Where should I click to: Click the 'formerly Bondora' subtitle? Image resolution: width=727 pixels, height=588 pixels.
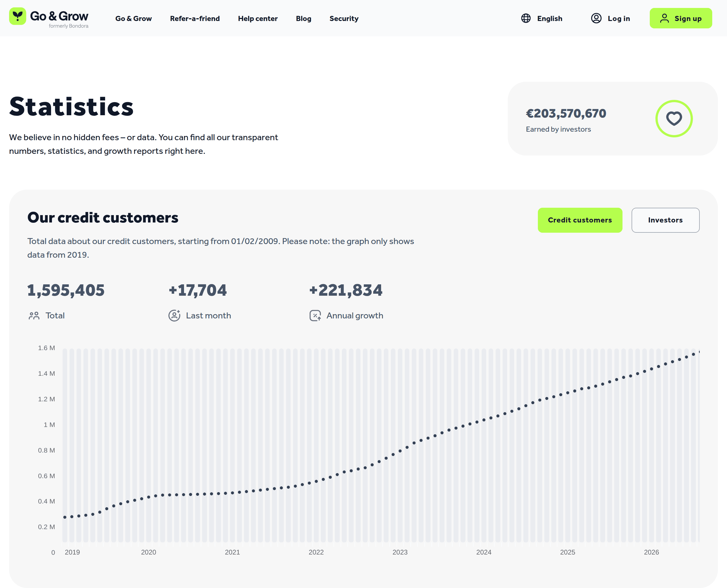click(x=68, y=26)
